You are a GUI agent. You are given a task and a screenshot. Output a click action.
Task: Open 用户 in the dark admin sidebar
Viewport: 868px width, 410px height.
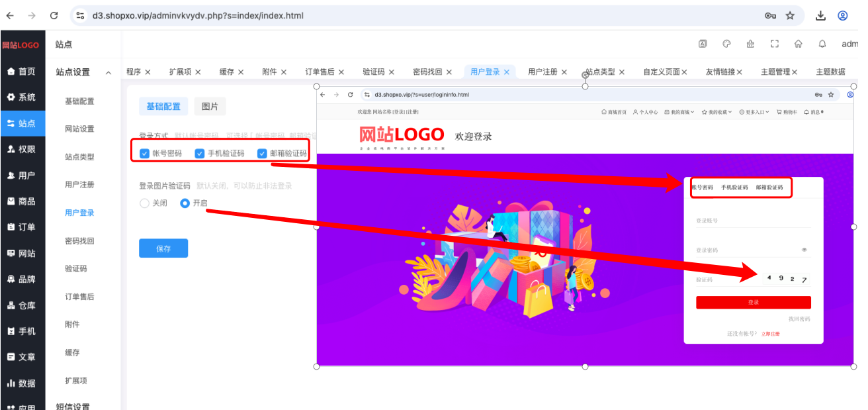click(22, 176)
